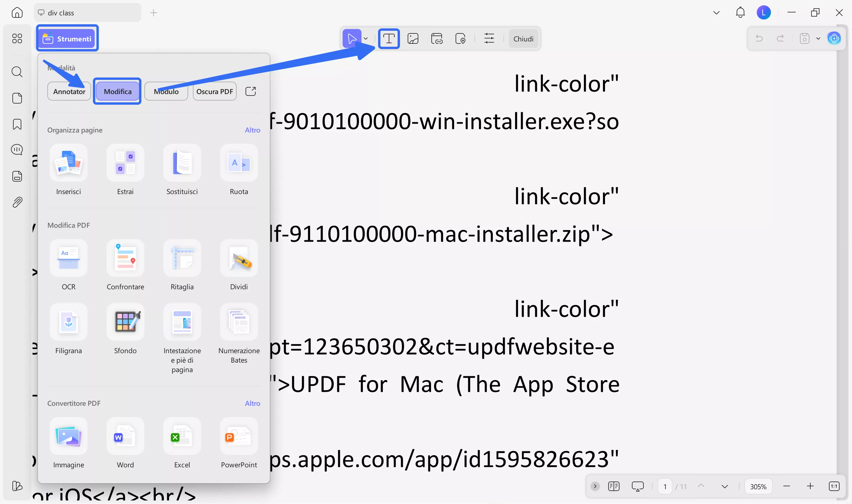852x504 pixels.
Task: Select the text edit tool in toolbar
Action: [388, 39]
